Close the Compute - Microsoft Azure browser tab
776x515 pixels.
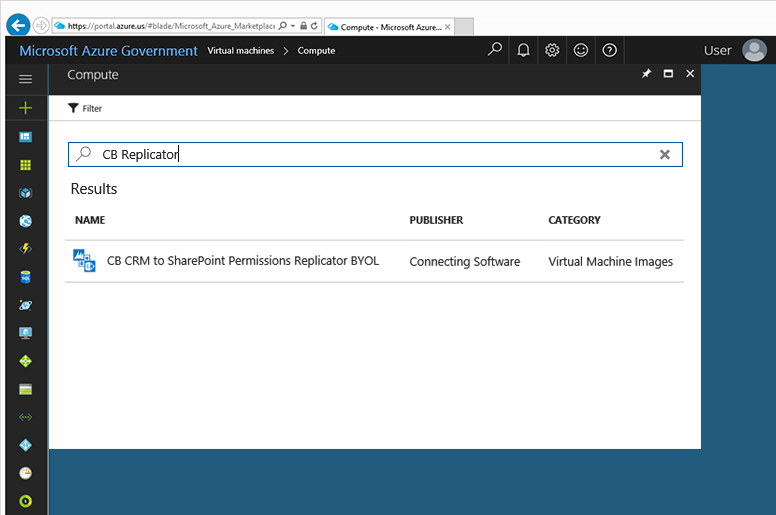447,27
